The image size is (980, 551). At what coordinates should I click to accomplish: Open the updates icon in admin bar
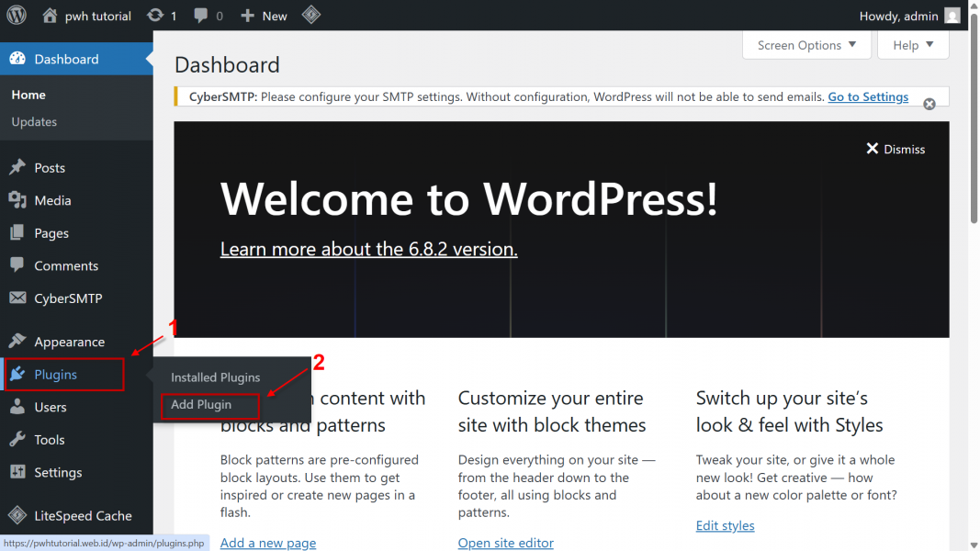tap(155, 15)
